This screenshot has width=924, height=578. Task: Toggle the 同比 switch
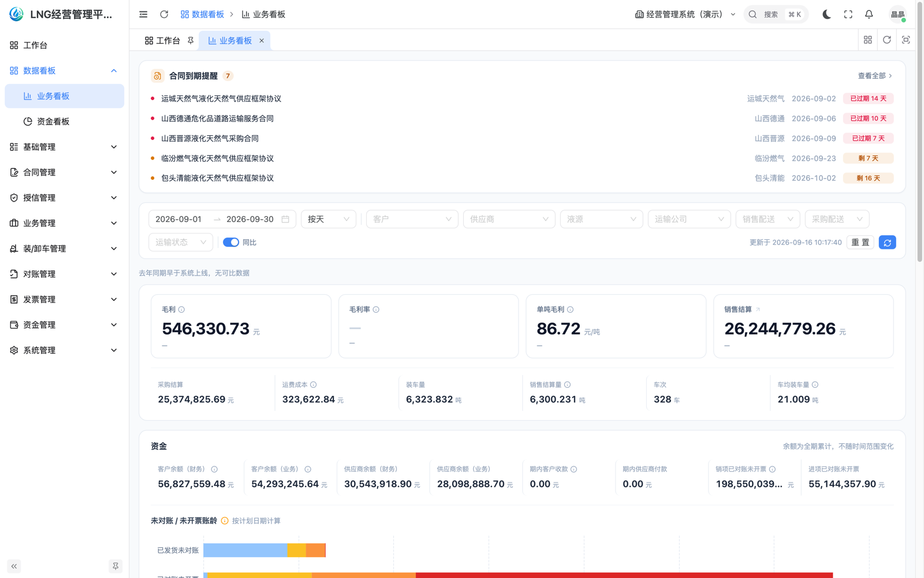[231, 242]
